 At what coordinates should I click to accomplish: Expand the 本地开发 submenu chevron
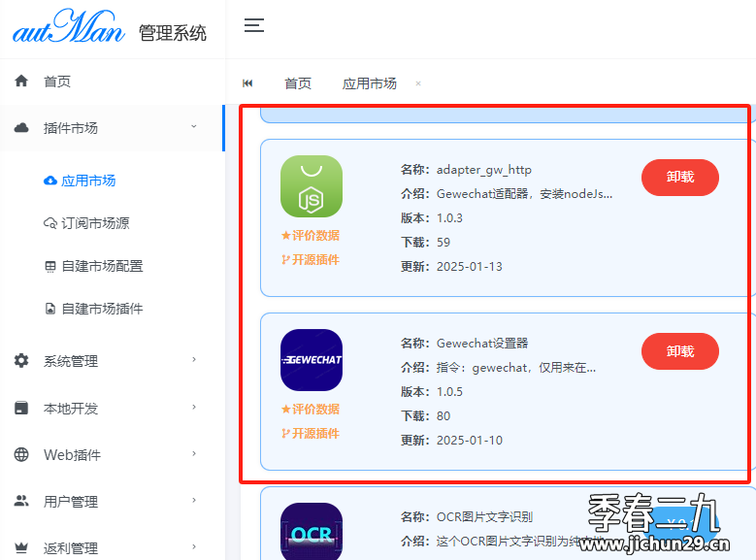coord(194,407)
